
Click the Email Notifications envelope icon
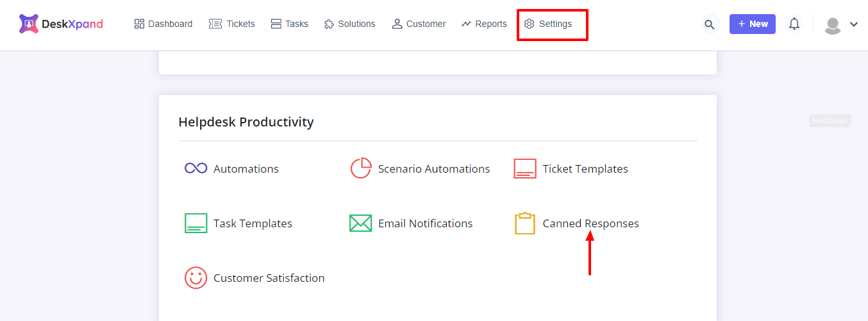click(x=360, y=223)
